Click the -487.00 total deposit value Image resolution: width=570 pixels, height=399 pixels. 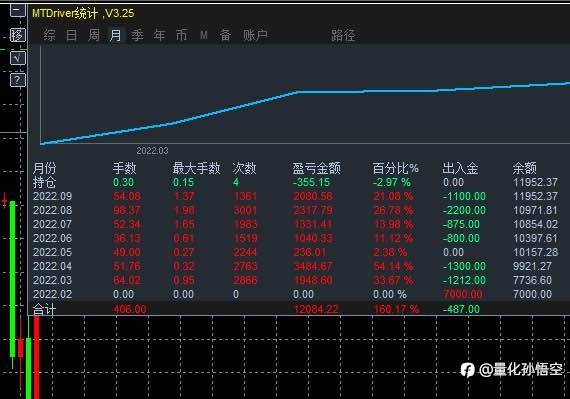tap(461, 309)
